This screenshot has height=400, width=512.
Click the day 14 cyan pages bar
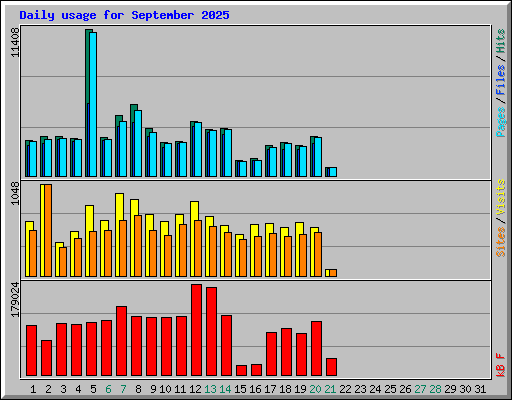(228, 153)
